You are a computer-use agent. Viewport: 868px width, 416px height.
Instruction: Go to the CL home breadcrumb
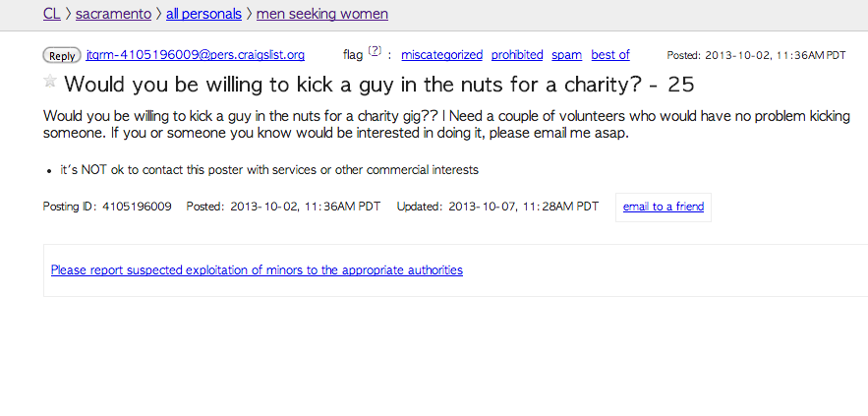[52, 14]
